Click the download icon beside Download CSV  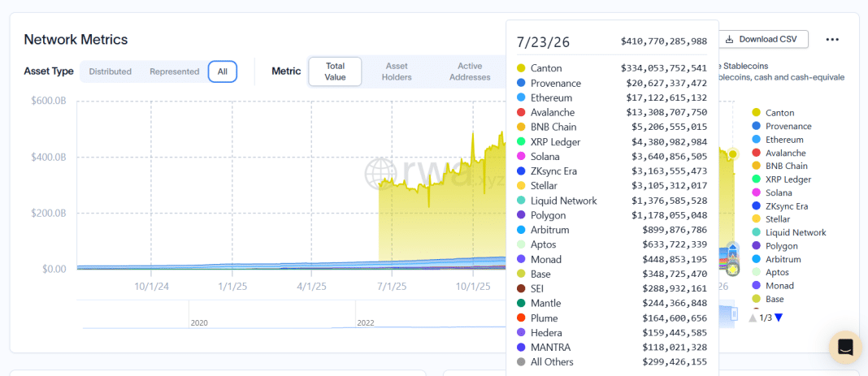click(x=730, y=39)
